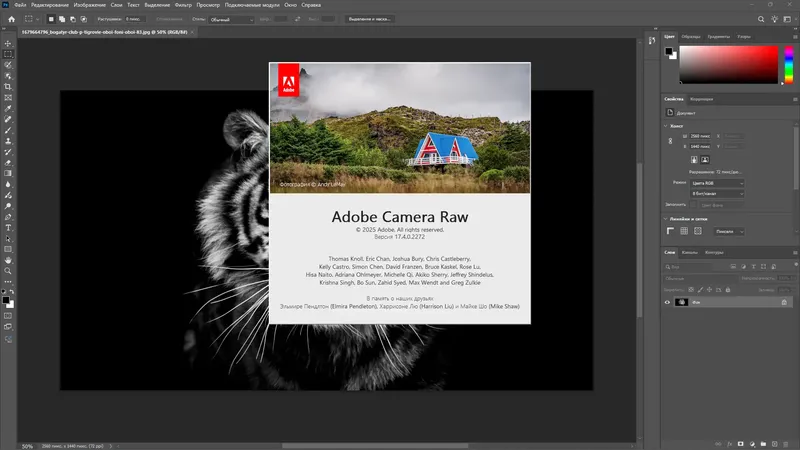Toggle the width-height link chain icon

[x=671, y=141]
